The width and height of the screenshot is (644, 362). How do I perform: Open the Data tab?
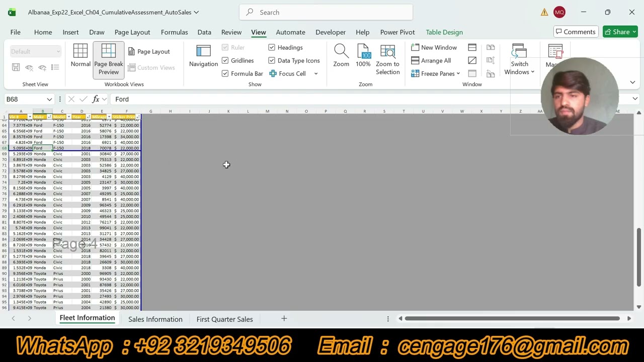click(x=204, y=32)
